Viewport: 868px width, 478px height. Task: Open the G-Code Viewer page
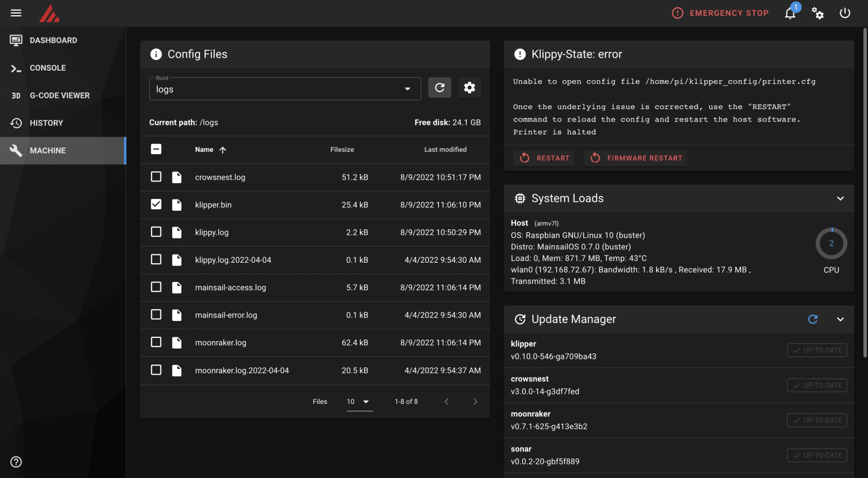(x=63, y=95)
